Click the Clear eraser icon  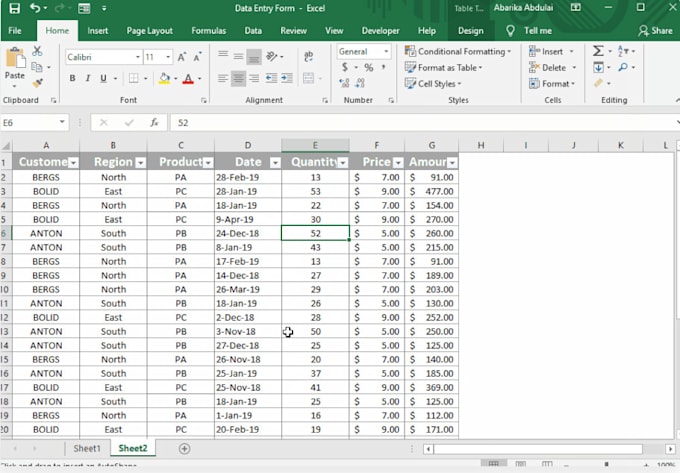point(599,83)
